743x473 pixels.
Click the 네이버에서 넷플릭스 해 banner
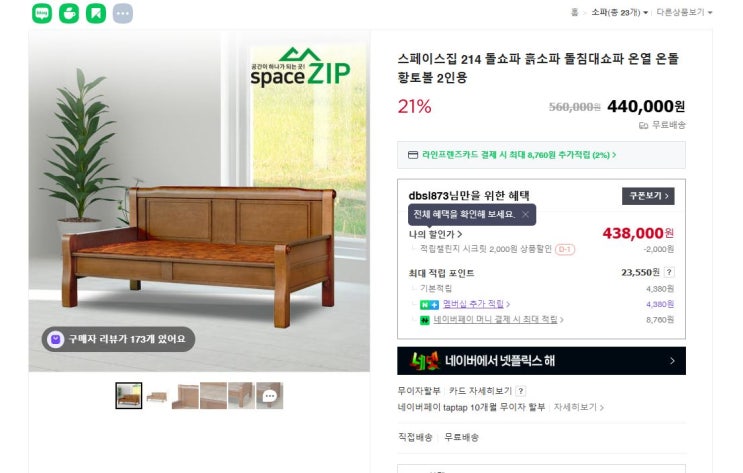click(541, 361)
